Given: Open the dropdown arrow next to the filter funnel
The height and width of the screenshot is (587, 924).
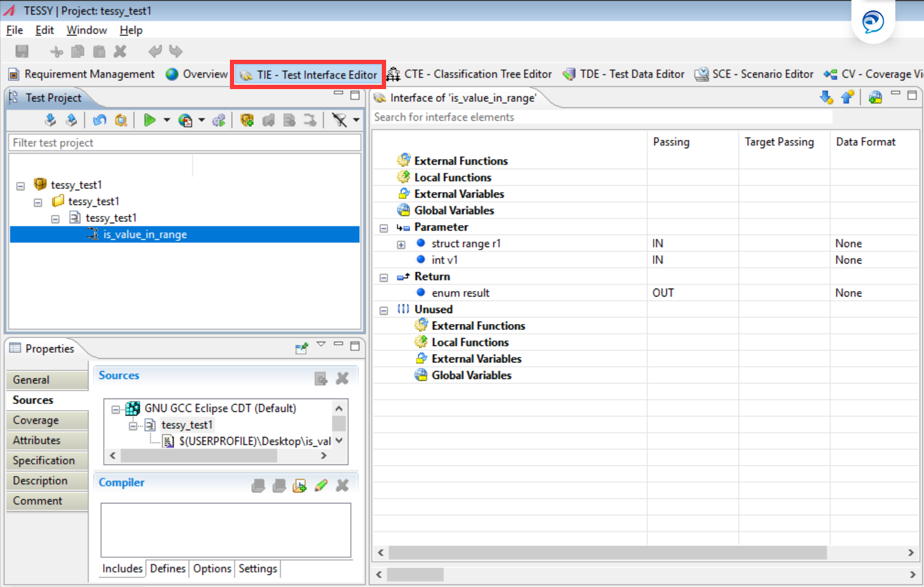Looking at the screenshot, I should coord(356,120).
